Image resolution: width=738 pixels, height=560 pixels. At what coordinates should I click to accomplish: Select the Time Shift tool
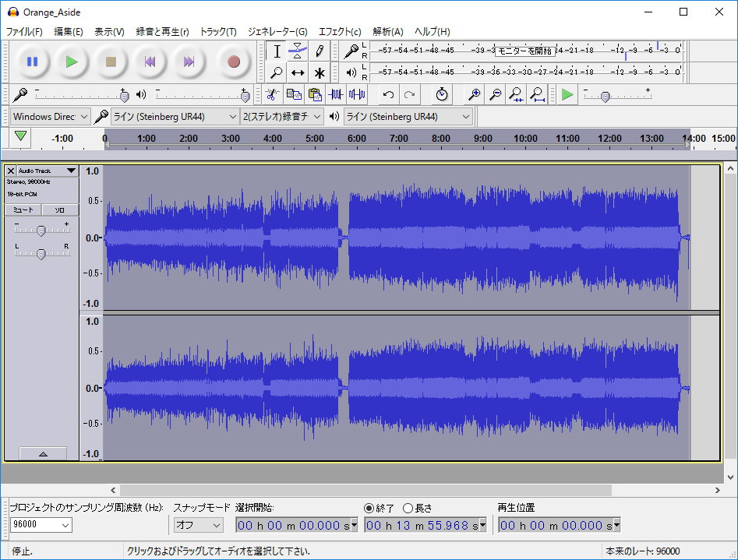click(298, 73)
